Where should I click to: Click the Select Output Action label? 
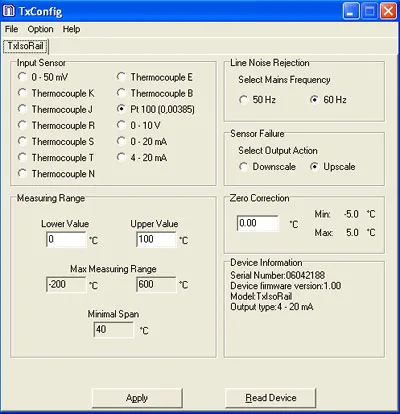(278, 150)
